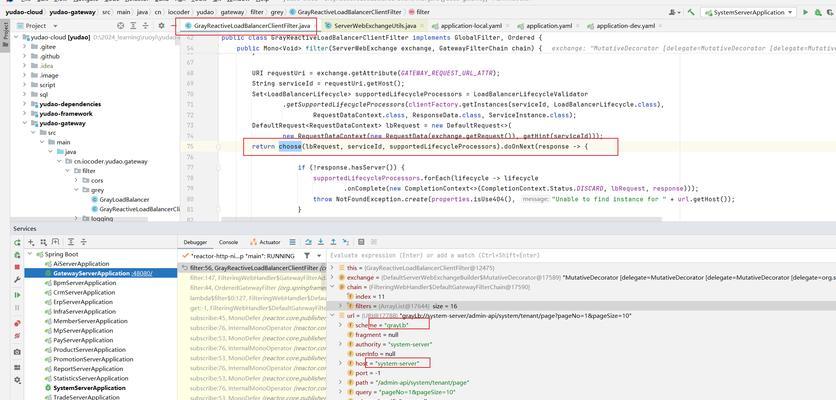Image resolution: width=836 pixels, height=400 pixels.
Task: Expand the 'this' variable node
Action: click(333, 268)
